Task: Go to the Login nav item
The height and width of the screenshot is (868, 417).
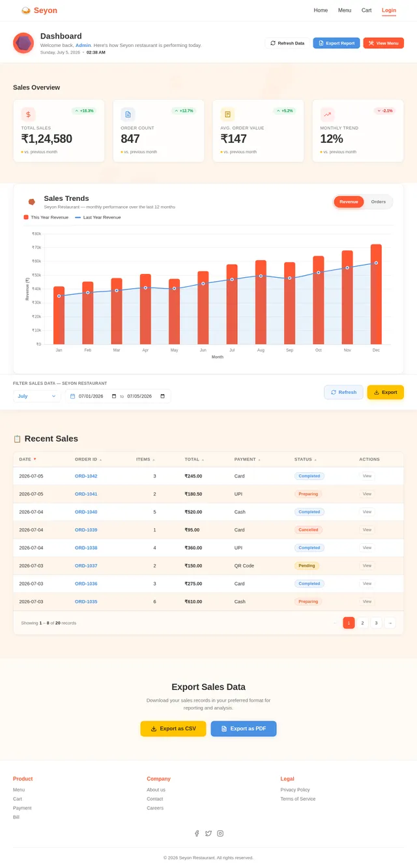Action: (389, 10)
